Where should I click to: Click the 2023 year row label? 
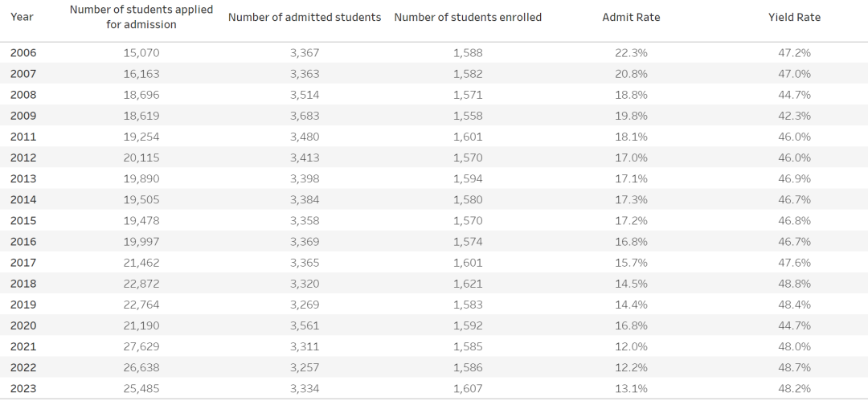pyautogui.click(x=23, y=389)
